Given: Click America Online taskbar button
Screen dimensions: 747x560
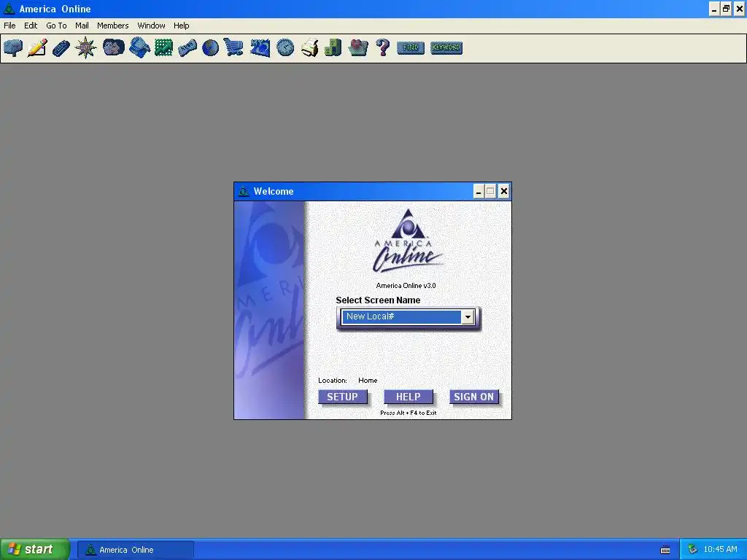Looking at the screenshot, I should 135,550.
